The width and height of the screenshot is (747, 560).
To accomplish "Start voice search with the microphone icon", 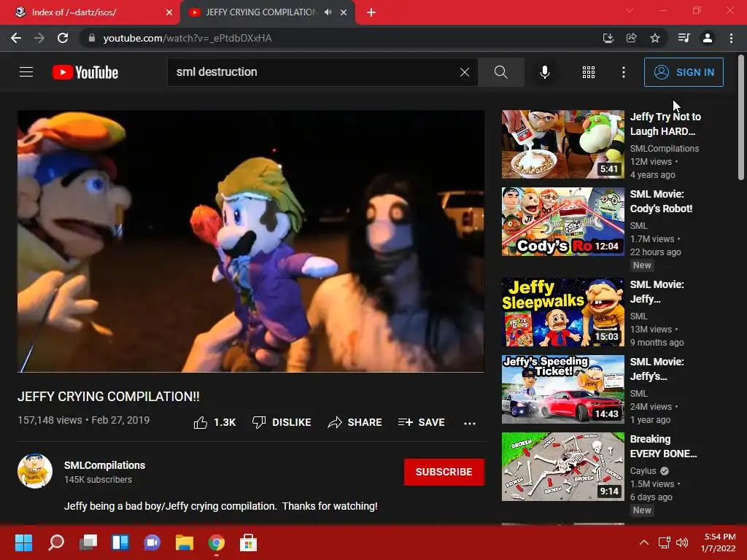I will click(x=545, y=72).
